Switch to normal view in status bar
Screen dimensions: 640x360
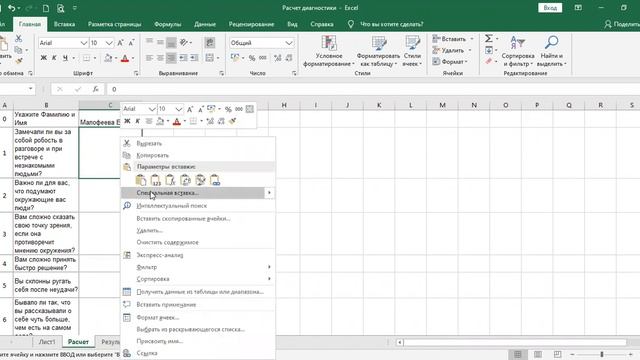518,354
